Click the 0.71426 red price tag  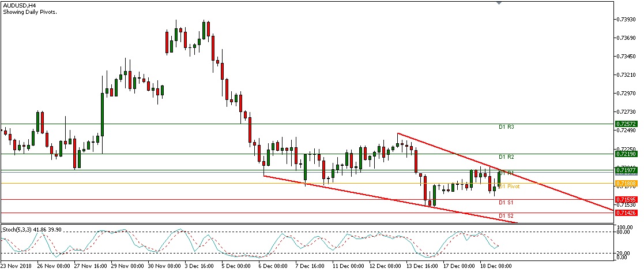[x=626, y=213]
